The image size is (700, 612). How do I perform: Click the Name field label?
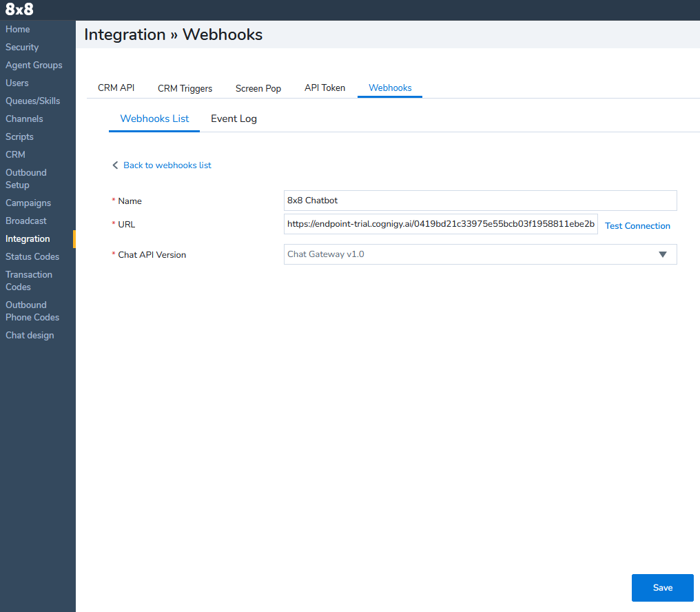click(130, 201)
